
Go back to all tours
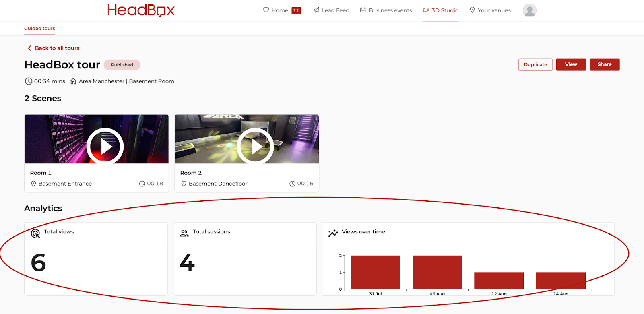click(x=57, y=48)
